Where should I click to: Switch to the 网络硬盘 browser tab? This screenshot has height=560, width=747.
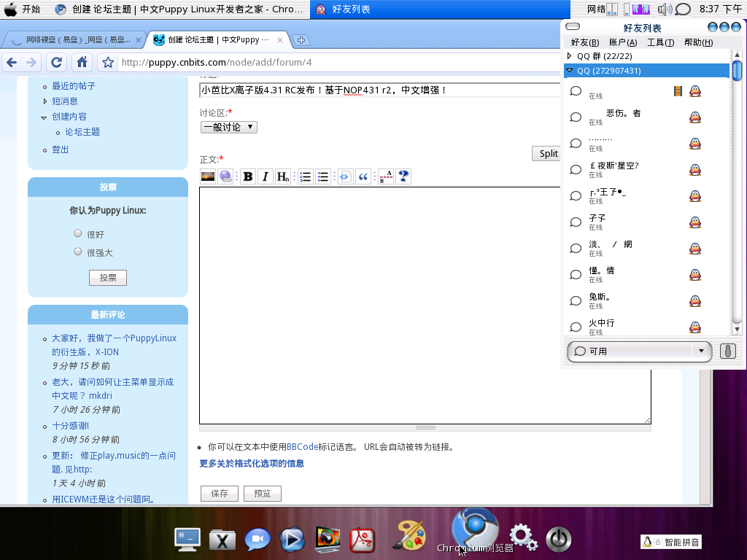coord(74,40)
